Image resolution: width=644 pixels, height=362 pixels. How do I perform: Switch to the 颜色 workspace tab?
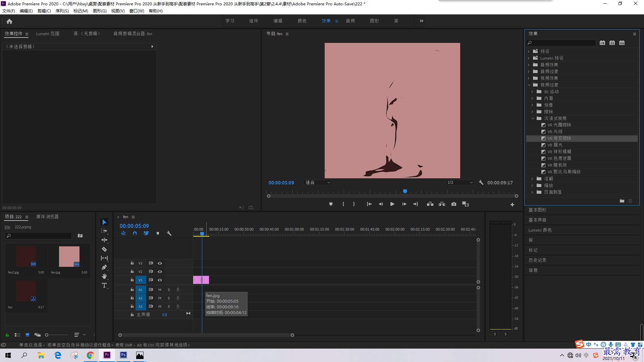(x=302, y=21)
